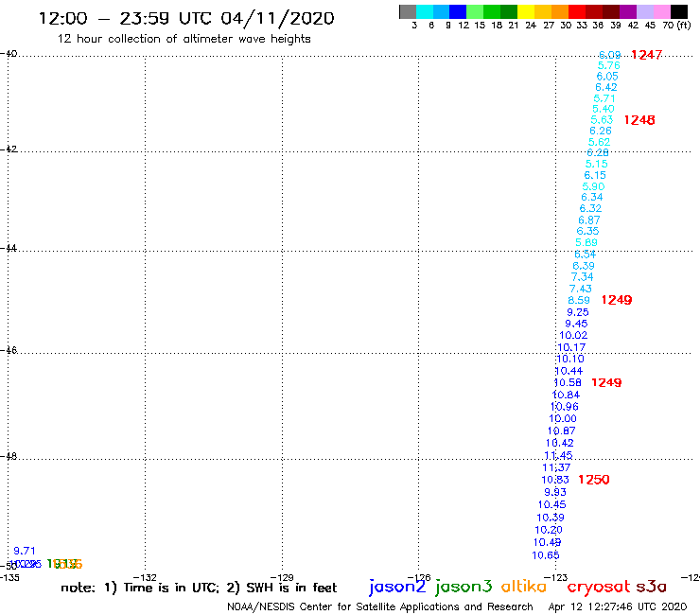The width and height of the screenshot is (700, 615).
Task: Select the 5.90 wave height value
Action: (x=593, y=186)
